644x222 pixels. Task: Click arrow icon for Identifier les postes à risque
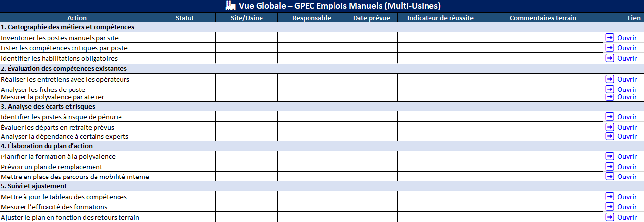coord(610,117)
